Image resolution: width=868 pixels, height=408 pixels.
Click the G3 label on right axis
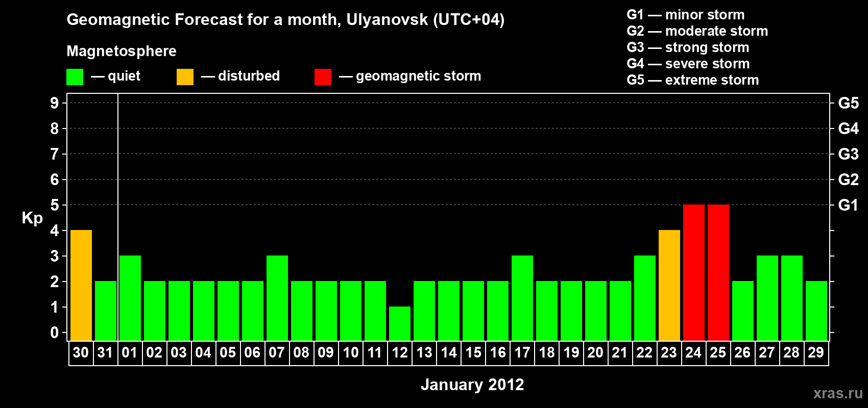[x=848, y=154]
